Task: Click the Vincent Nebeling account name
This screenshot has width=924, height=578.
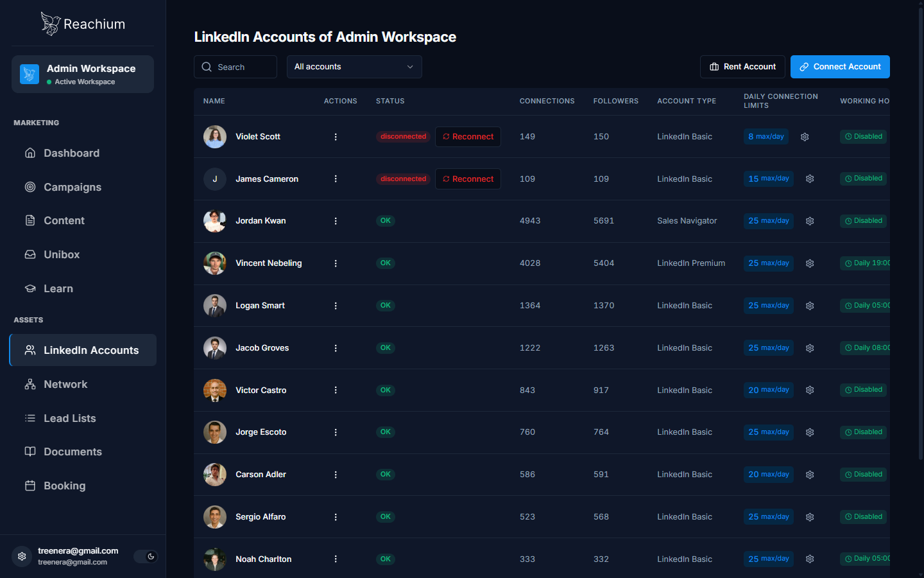Action: 268,263
